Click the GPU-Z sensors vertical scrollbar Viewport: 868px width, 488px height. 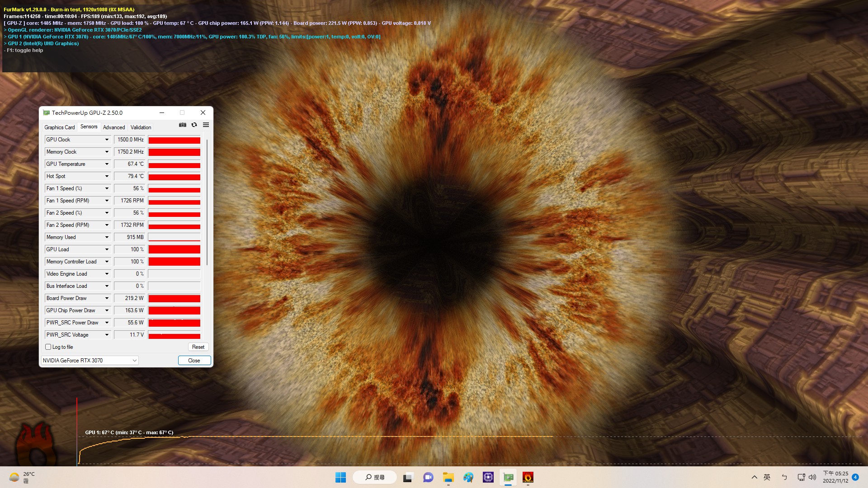pos(207,202)
